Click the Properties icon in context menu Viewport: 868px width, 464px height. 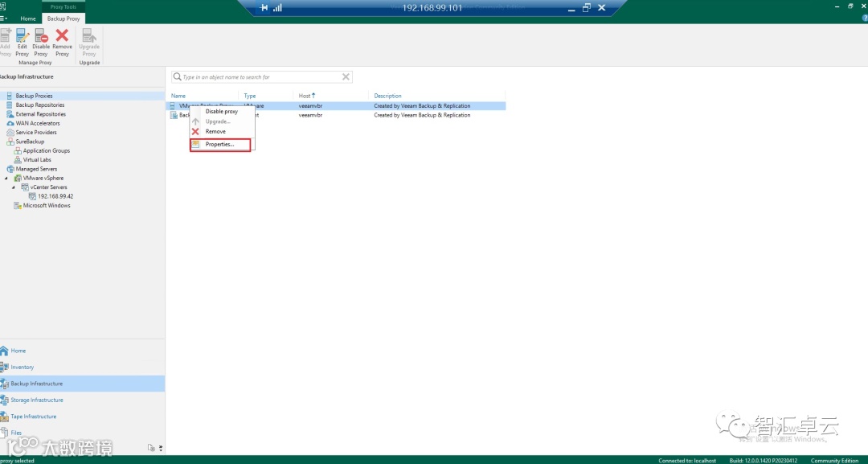coord(195,144)
